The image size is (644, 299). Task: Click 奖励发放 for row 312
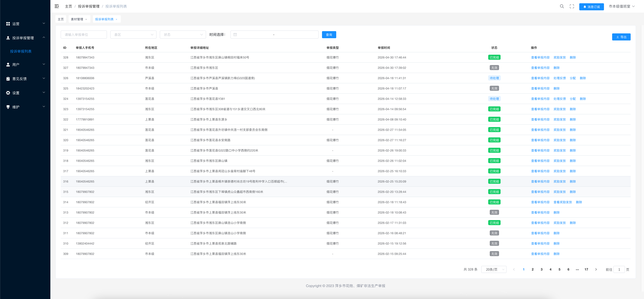click(x=560, y=223)
